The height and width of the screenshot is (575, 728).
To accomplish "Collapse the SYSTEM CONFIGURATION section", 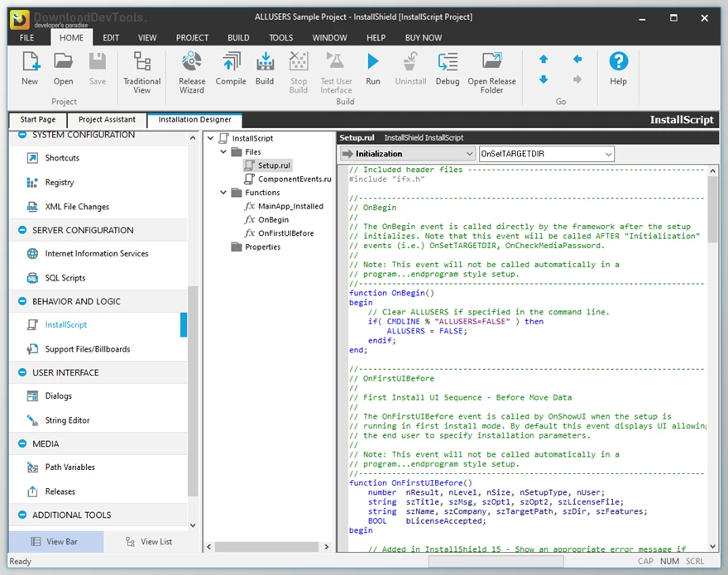I will click(22, 135).
